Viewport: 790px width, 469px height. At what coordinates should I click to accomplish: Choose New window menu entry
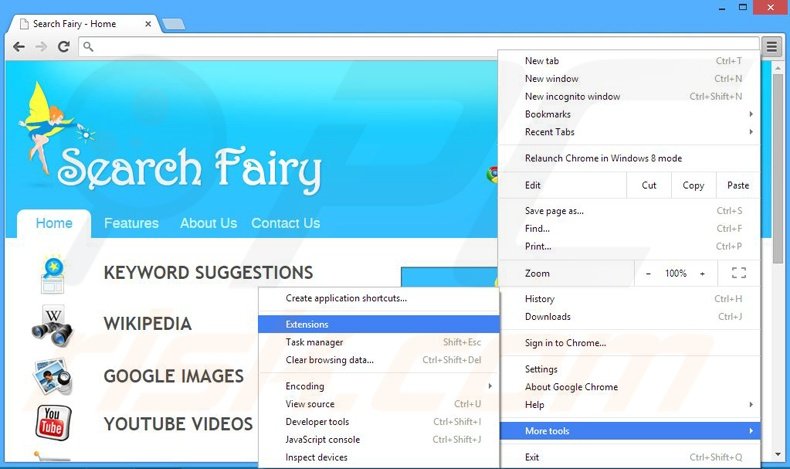point(629,79)
